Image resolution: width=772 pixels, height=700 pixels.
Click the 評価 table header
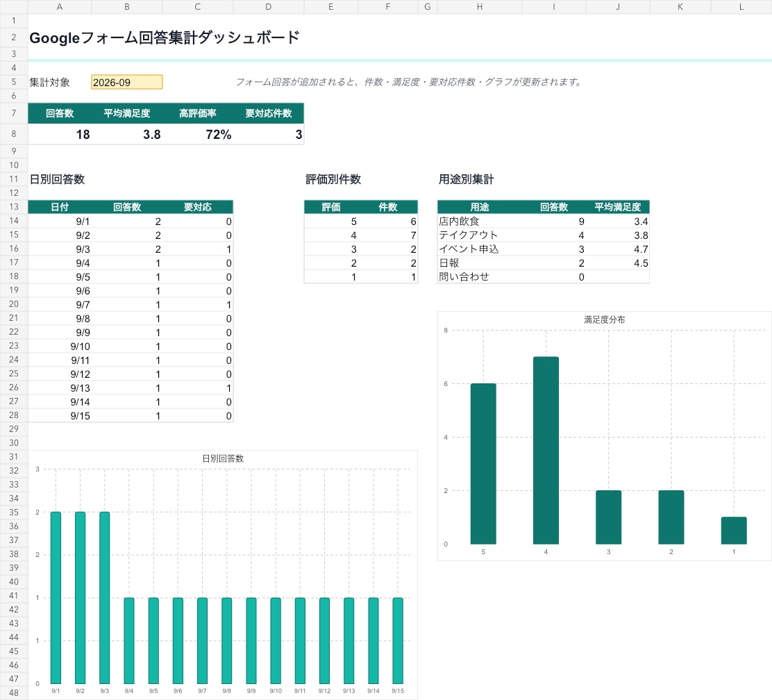click(x=331, y=207)
